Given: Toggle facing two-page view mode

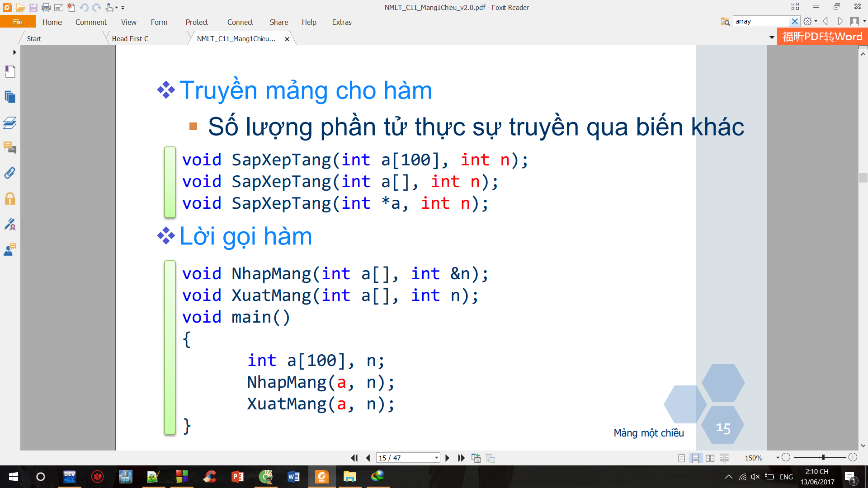Looking at the screenshot, I should coord(710,458).
